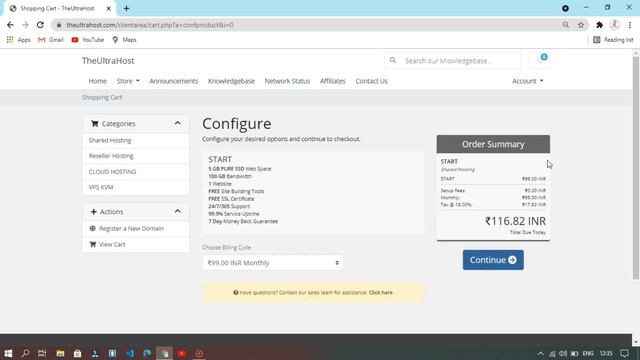Screen dimensions: 640x360
Task: Open Chrome's three-dot menu
Action: click(630, 25)
